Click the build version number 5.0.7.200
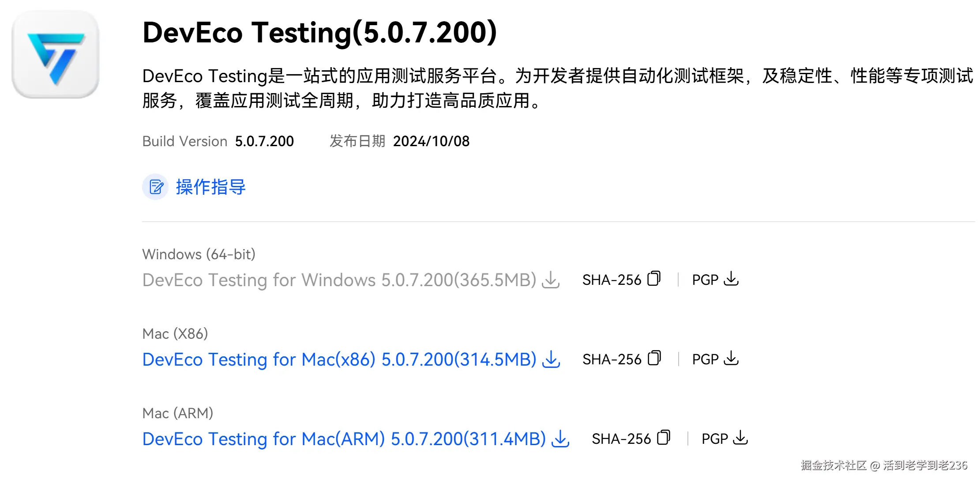The height and width of the screenshot is (484, 980). point(264,141)
